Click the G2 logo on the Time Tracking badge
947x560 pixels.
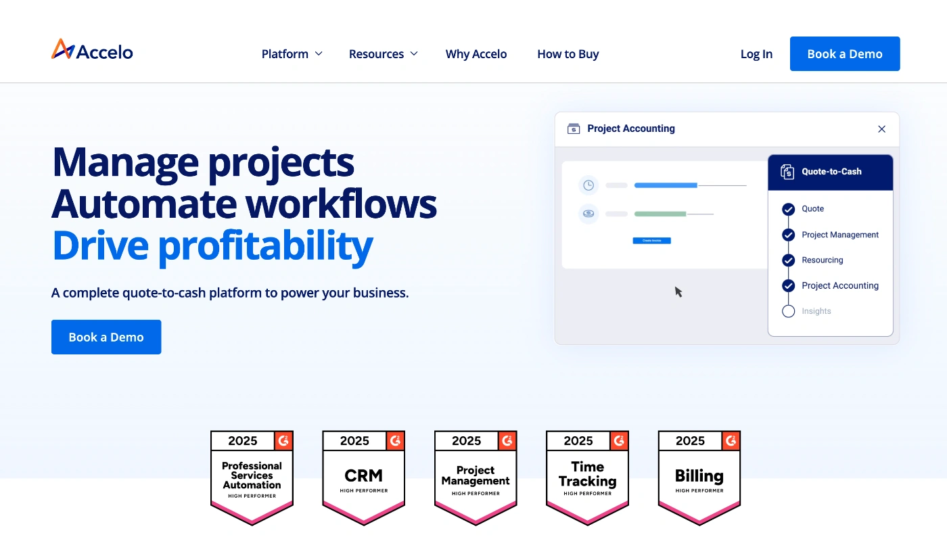coord(620,440)
